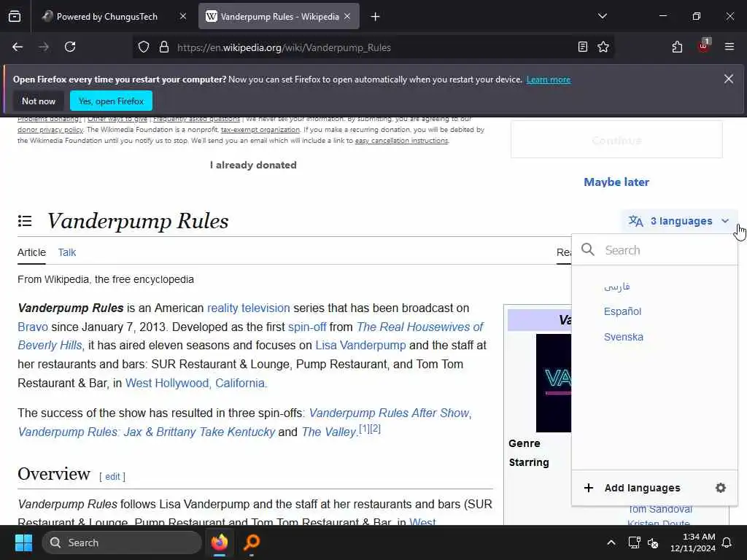Click the URL address bar
Screen dimensions: 747x560
pyautogui.click(x=374, y=47)
